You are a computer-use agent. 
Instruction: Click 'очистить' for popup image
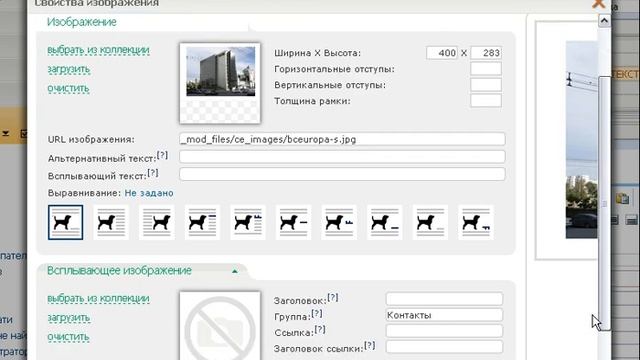tap(68, 337)
